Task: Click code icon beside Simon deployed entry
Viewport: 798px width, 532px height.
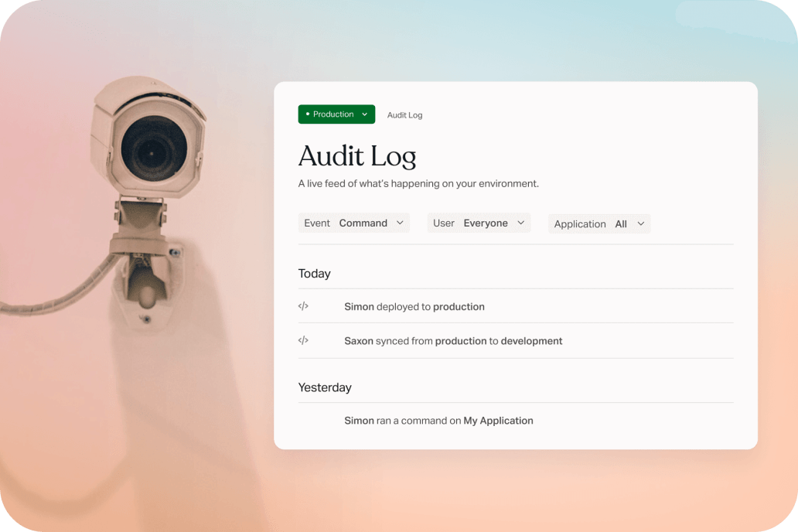Action: click(303, 306)
